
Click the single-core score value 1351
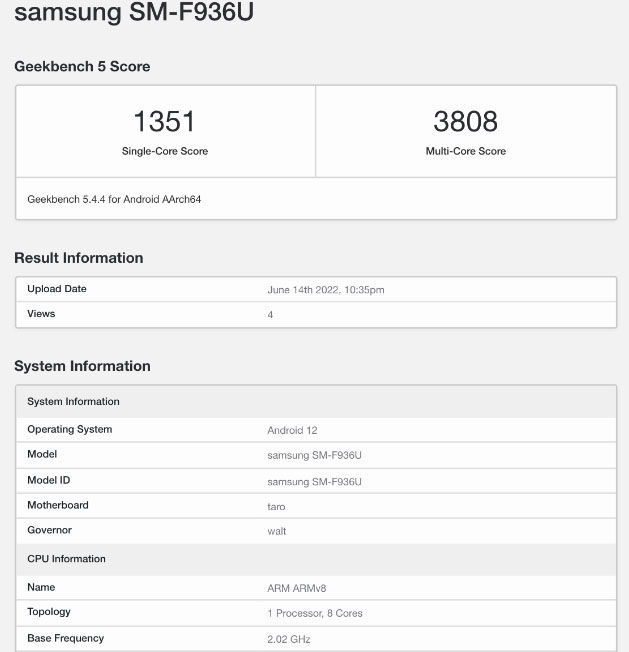click(x=165, y=121)
